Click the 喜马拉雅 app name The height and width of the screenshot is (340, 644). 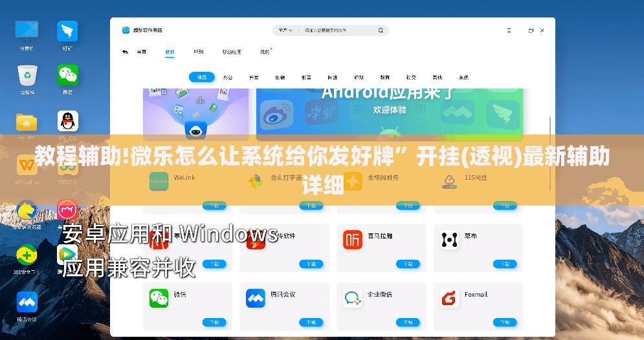[x=380, y=236]
